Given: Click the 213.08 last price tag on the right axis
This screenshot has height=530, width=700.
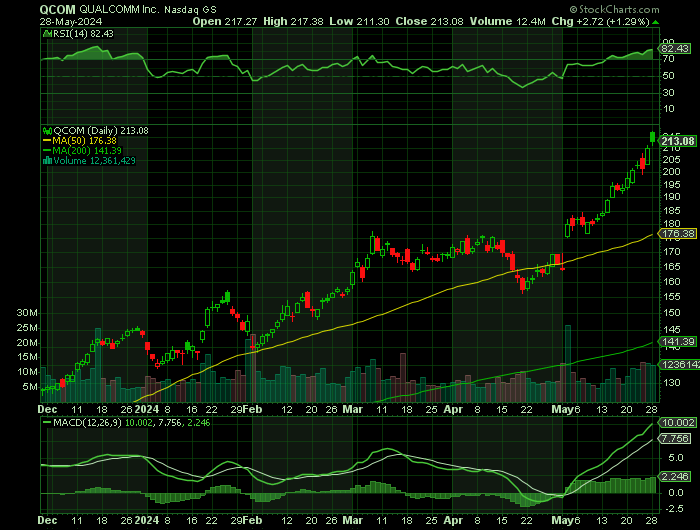Looking at the screenshot, I should [x=678, y=141].
